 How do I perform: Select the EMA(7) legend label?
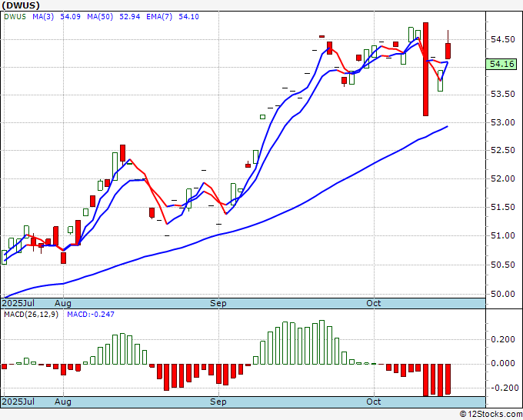tap(159, 17)
